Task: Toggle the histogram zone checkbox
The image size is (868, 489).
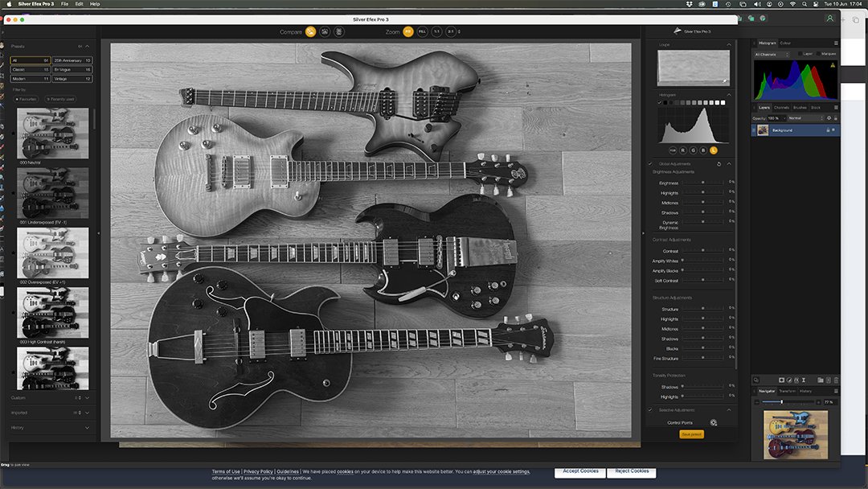Action: click(659, 102)
